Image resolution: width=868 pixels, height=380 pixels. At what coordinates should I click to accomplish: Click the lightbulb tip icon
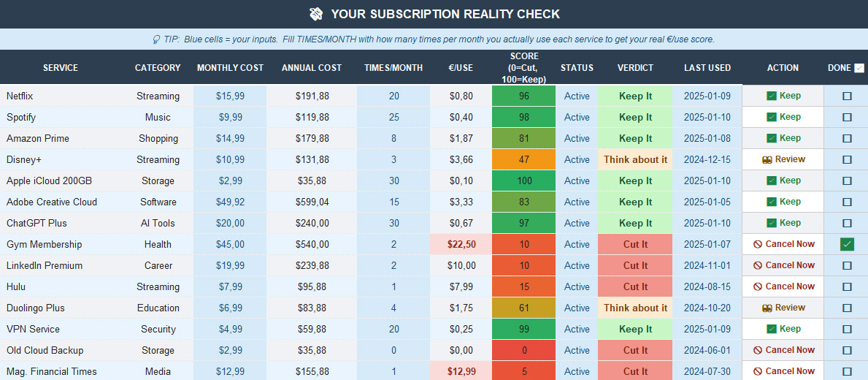[x=157, y=40]
